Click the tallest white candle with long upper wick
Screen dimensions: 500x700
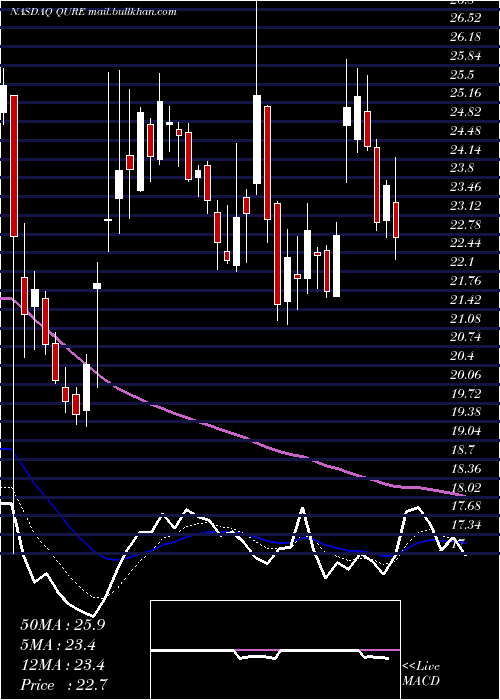257,139
